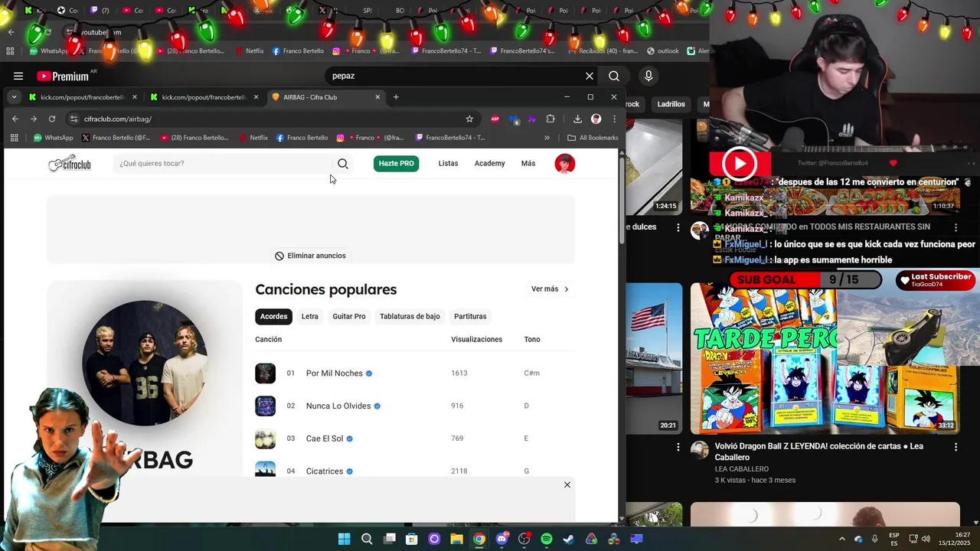Open Chrome downloads

(x=577, y=119)
